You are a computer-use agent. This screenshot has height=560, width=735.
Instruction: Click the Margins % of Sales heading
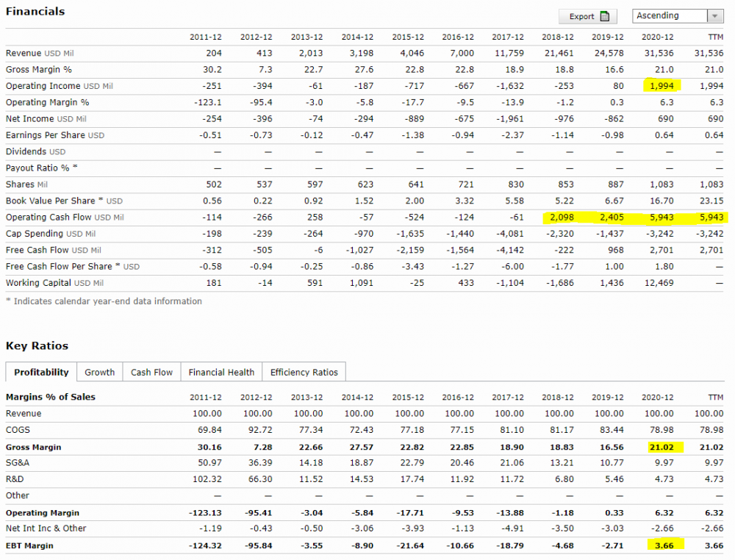(x=51, y=398)
